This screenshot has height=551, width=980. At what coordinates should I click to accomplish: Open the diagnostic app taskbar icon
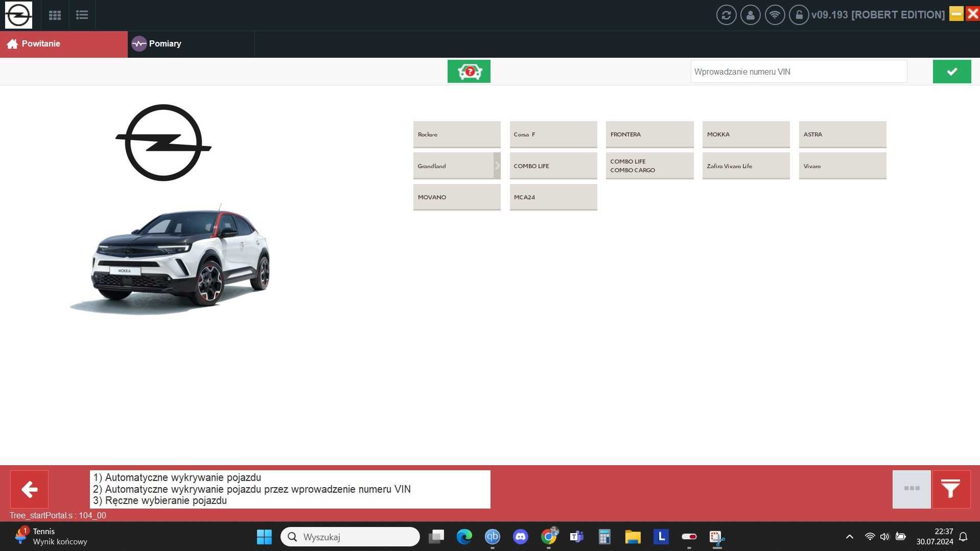point(717,537)
